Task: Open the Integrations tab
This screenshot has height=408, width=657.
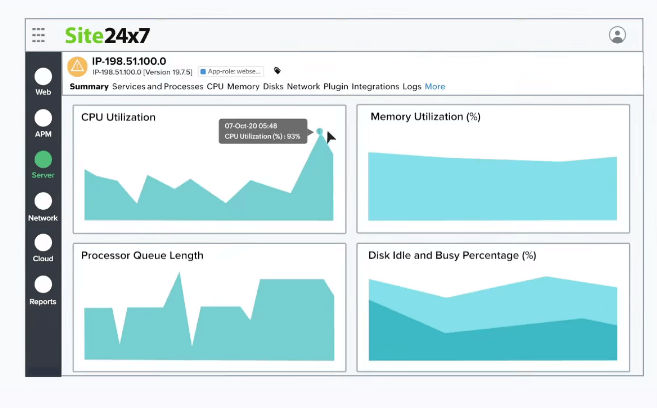Action: point(375,87)
